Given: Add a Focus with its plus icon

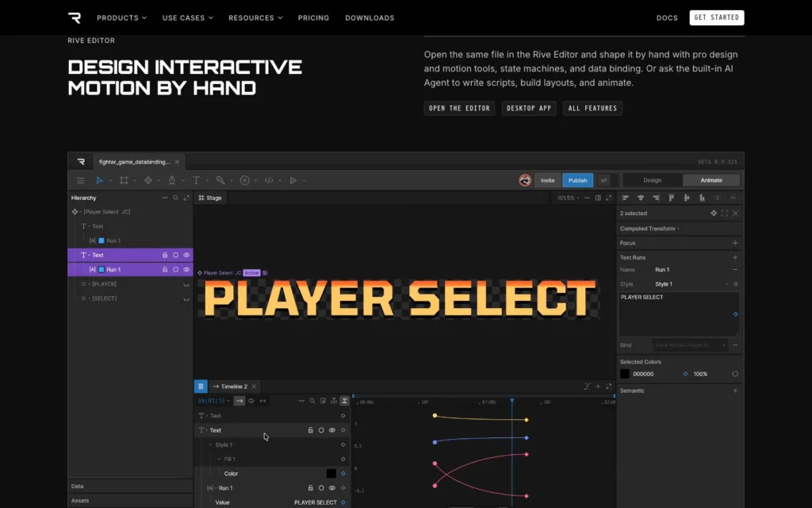Looking at the screenshot, I should pyautogui.click(x=735, y=243).
